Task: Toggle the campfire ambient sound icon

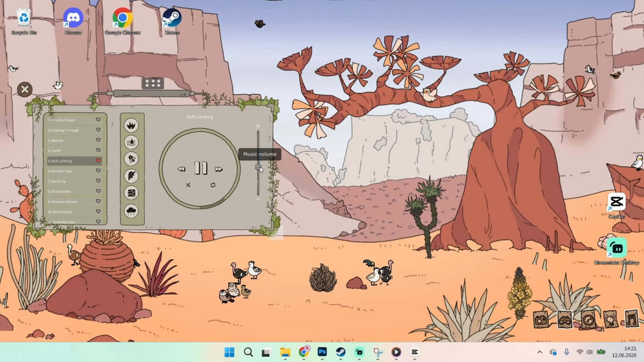Action: pos(132,125)
